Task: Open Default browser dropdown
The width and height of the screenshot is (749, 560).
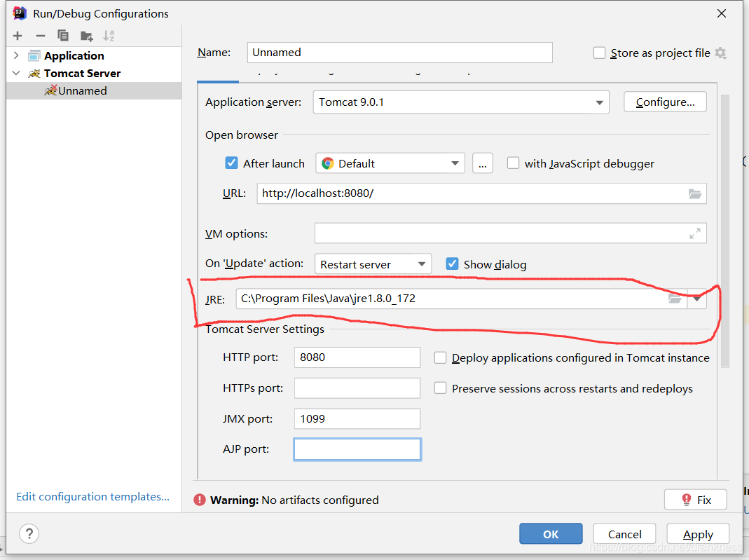Action: pyautogui.click(x=390, y=163)
